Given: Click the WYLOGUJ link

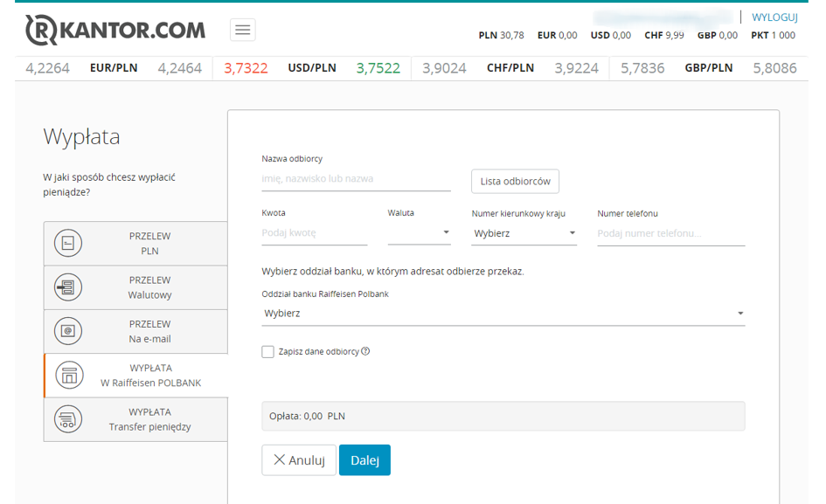Looking at the screenshot, I should pyautogui.click(x=774, y=17).
